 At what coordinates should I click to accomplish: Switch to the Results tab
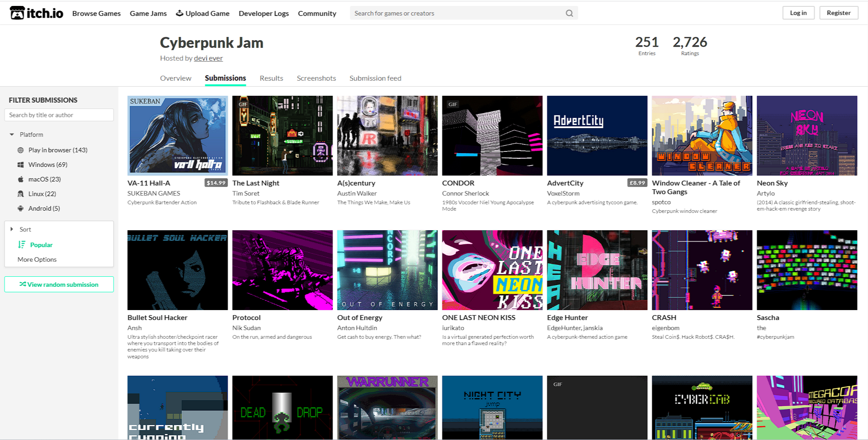pos(271,78)
